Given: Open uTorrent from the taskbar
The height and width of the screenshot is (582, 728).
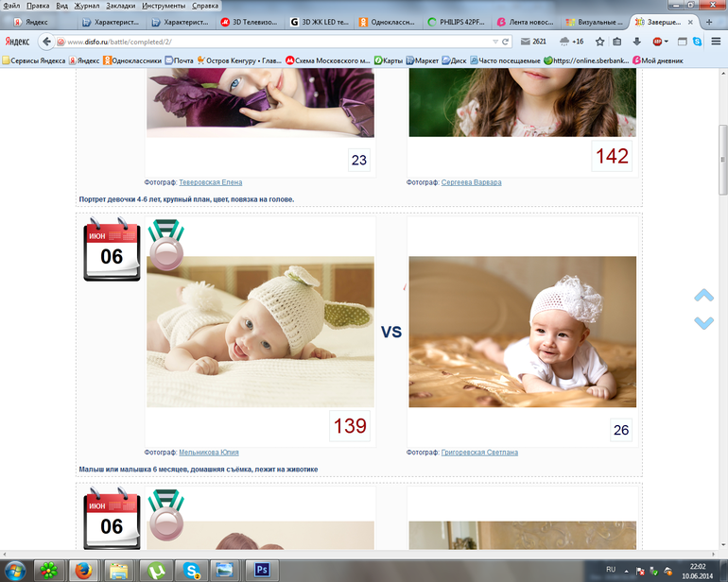Looking at the screenshot, I should pyautogui.click(x=153, y=570).
